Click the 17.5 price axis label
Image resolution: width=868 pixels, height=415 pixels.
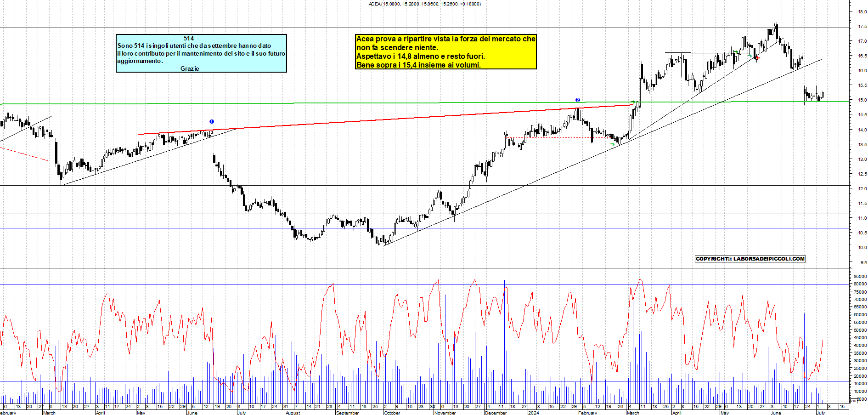click(862, 27)
